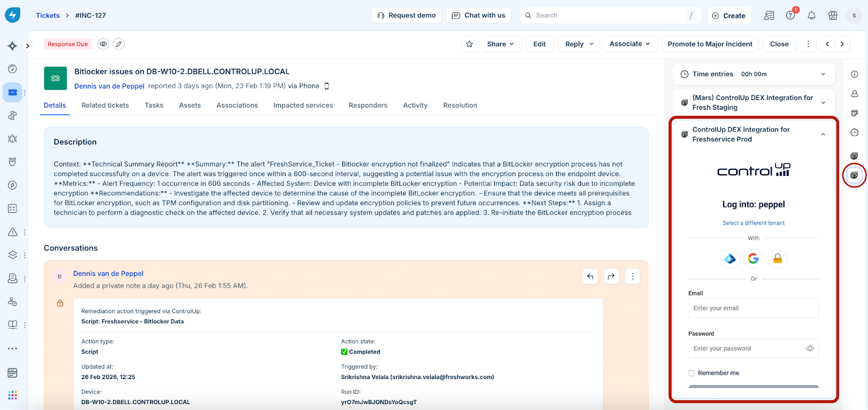Go to previous ticket arrow
This screenshot has width=868, height=410.
click(x=827, y=44)
